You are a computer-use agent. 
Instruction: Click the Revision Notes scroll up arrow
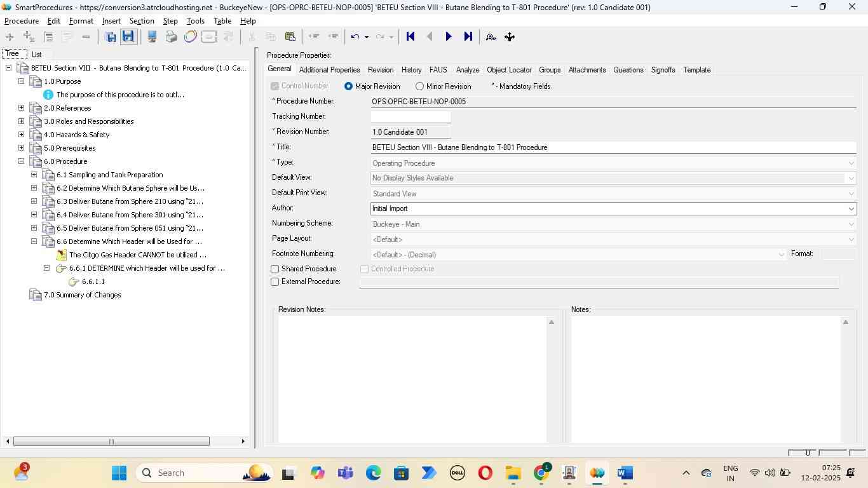[x=551, y=322]
